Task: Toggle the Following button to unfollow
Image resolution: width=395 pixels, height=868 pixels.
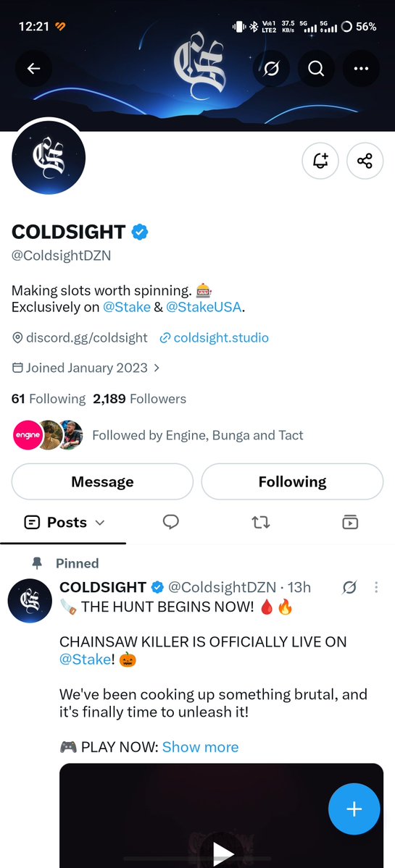Action: (x=292, y=481)
